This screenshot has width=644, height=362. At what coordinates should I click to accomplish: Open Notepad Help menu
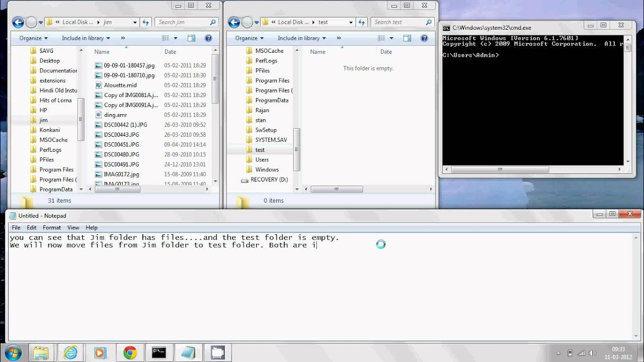click(x=92, y=228)
